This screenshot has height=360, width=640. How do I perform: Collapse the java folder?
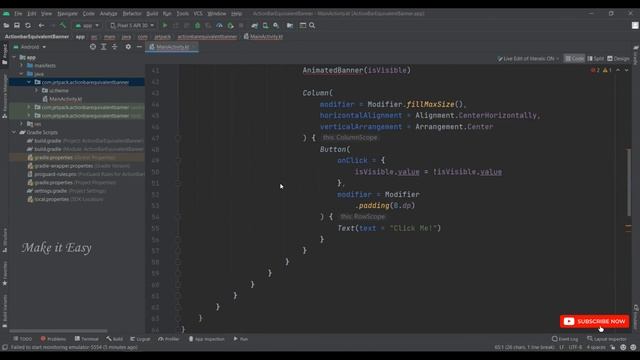coord(22,74)
